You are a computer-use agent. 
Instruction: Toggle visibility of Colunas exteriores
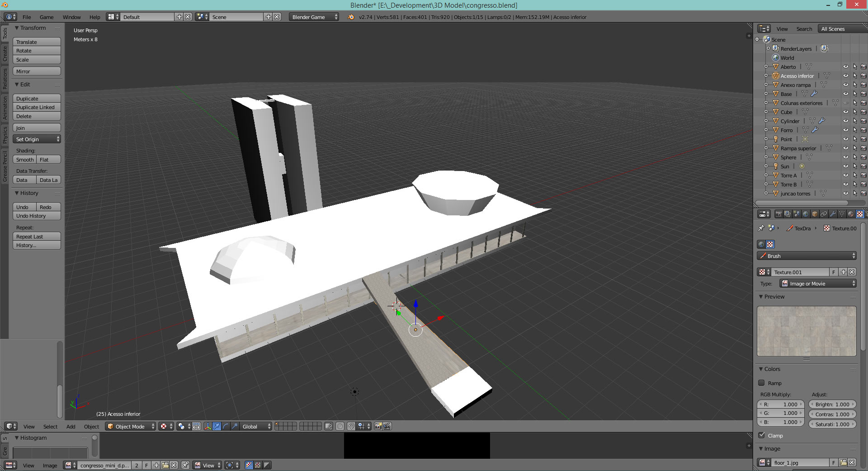point(845,103)
